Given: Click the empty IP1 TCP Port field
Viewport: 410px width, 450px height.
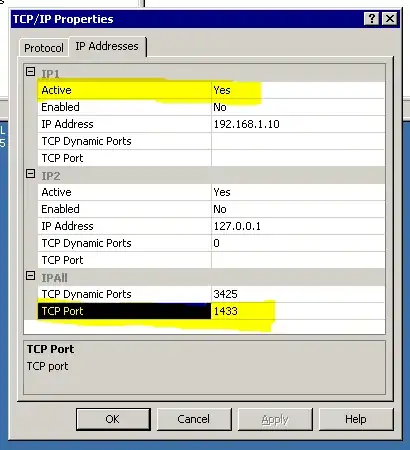Looking at the screenshot, I should (x=298, y=158).
